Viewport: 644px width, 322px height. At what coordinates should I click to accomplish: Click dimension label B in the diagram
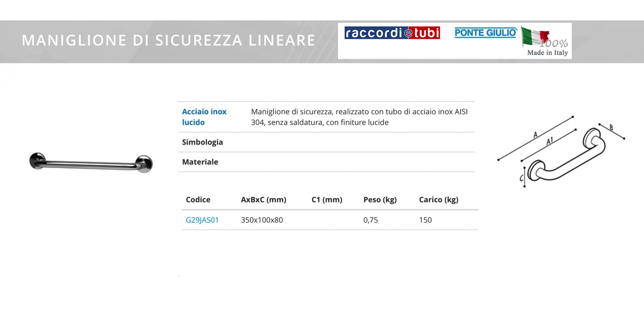[611, 127]
